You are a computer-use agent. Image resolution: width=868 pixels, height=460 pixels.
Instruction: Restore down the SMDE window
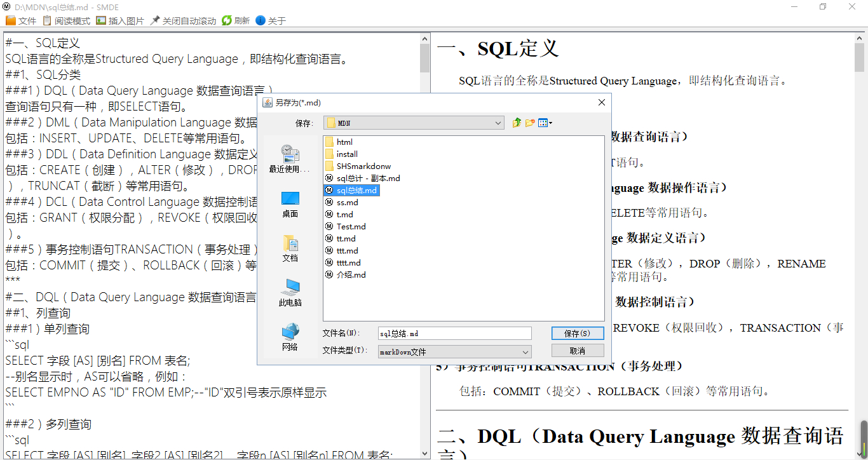coord(823,6)
